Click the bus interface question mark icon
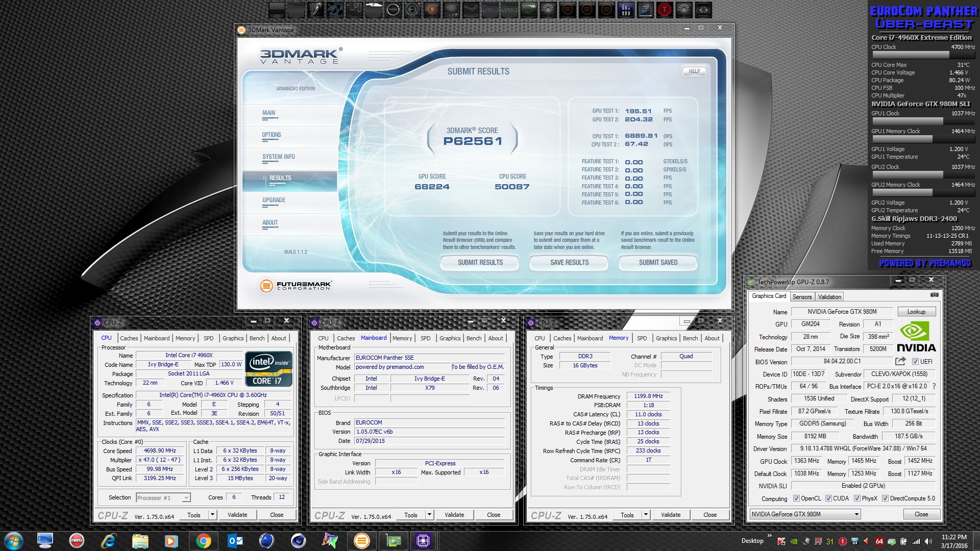Viewport: 980px width, 551px height. tap(934, 386)
